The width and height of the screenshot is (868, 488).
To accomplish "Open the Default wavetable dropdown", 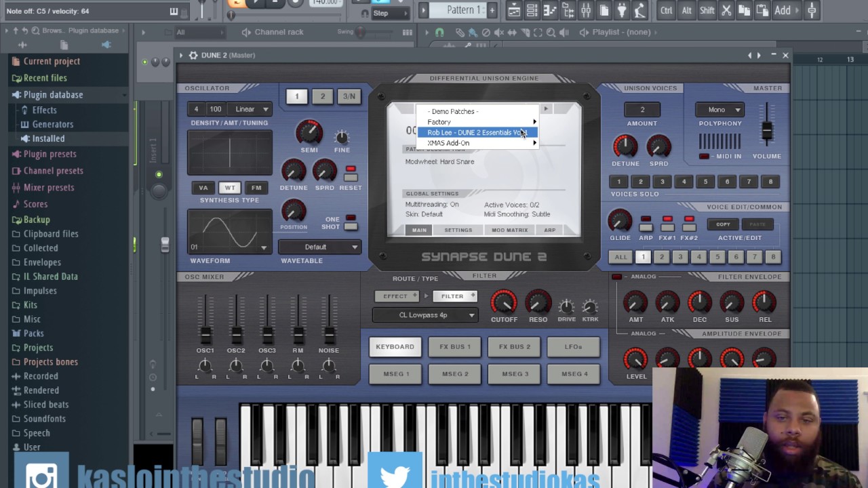I will click(x=319, y=247).
